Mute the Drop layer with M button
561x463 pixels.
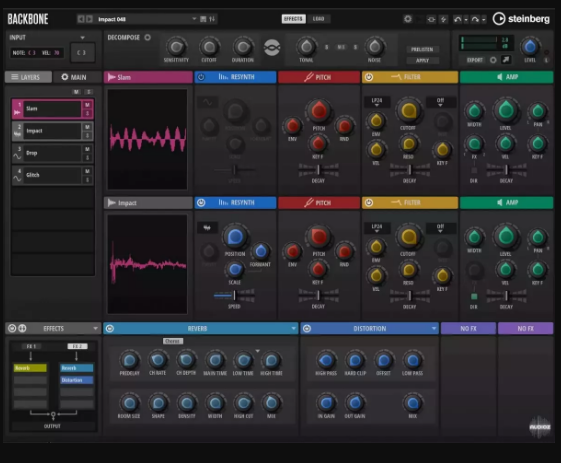[x=87, y=149]
